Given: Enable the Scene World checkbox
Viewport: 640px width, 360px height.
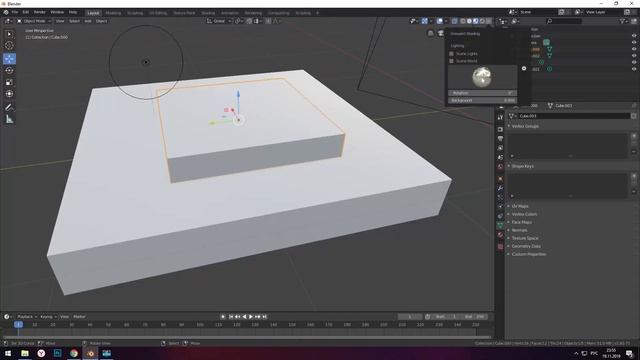Looking at the screenshot, I should 451,61.
